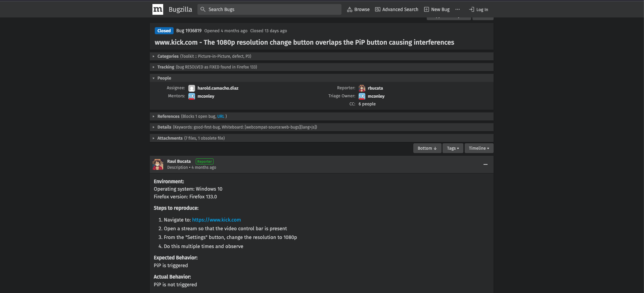
Task: Click the Closed status badge
Action: click(164, 31)
